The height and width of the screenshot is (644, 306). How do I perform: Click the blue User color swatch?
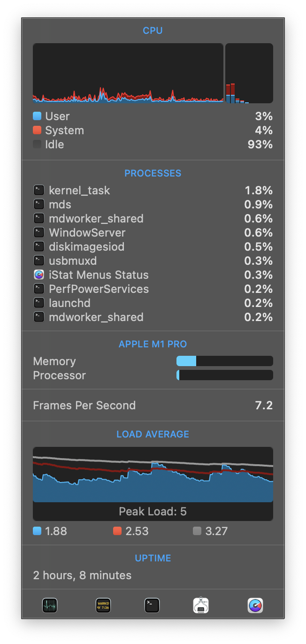tap(37, 116)
